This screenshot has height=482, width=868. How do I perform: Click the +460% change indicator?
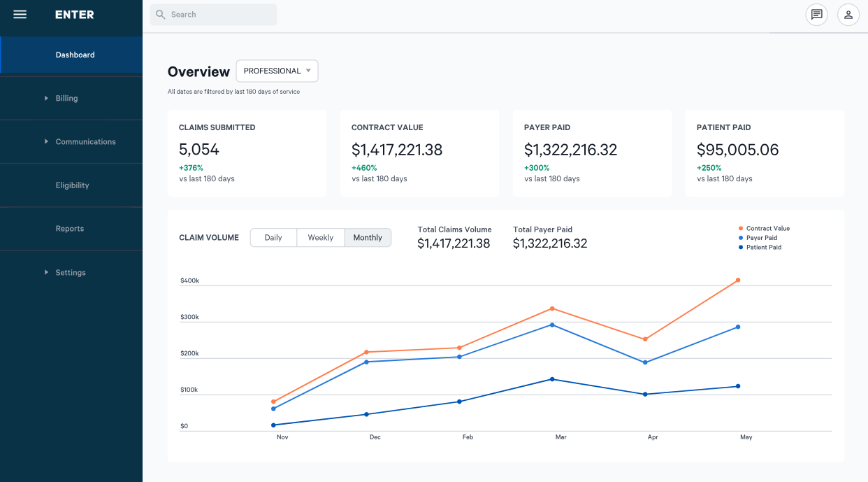tap(364, 168)
